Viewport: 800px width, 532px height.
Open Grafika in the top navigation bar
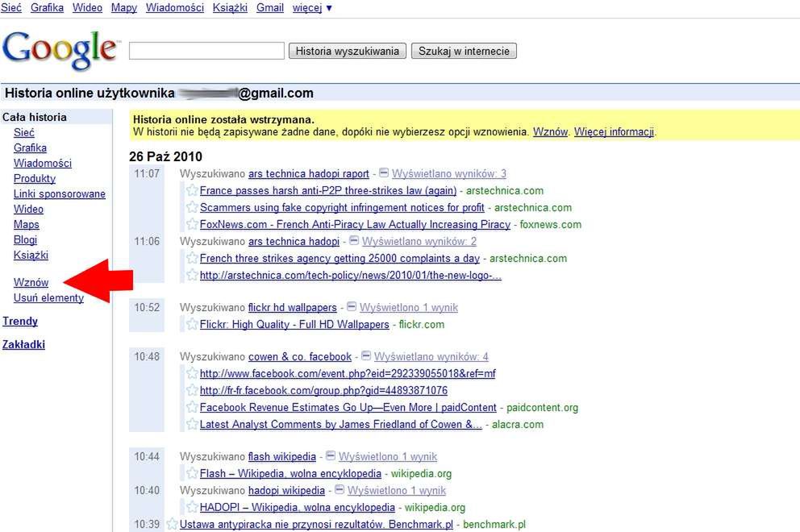click(x=47, y=7)
